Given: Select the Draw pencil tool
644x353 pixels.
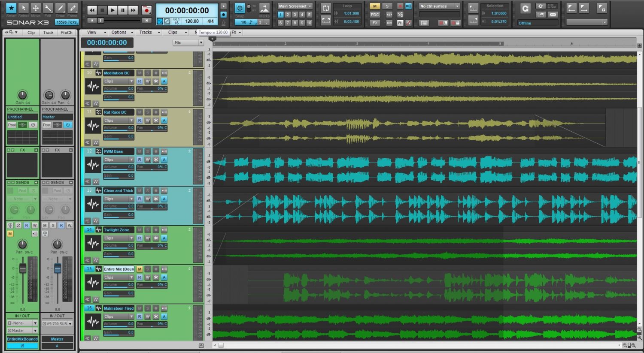Looking at the screenshot, I should click(x=60, y=8).
